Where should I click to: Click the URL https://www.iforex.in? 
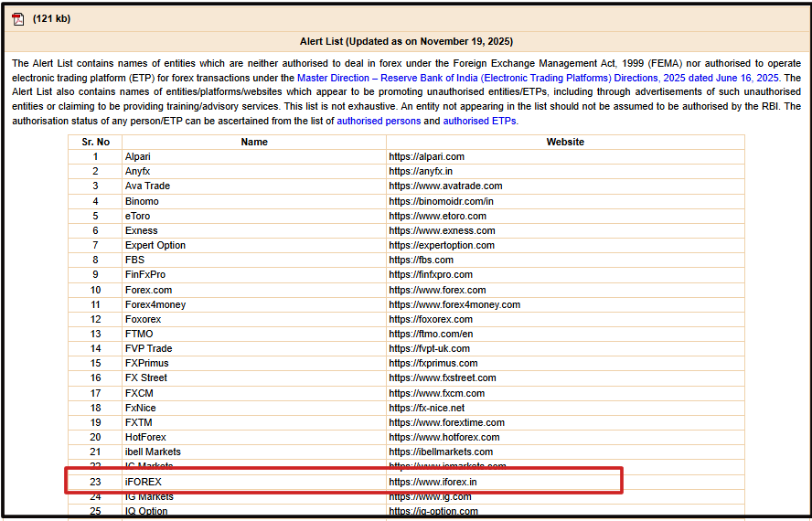(x=433, y=482)
